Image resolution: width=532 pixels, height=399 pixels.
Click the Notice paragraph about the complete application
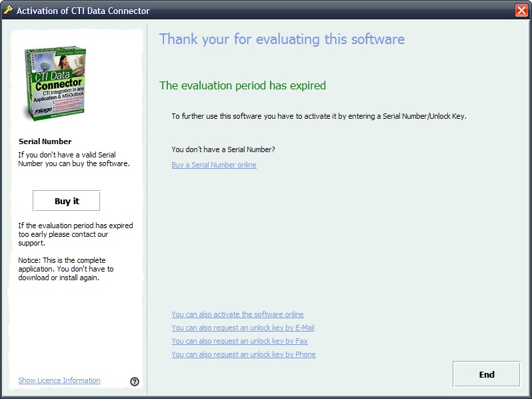(66, 269)
